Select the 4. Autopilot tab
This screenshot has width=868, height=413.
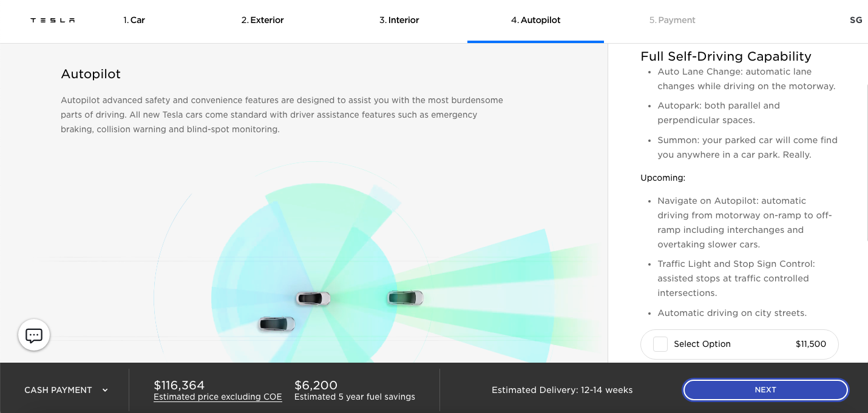click(535, 20)
